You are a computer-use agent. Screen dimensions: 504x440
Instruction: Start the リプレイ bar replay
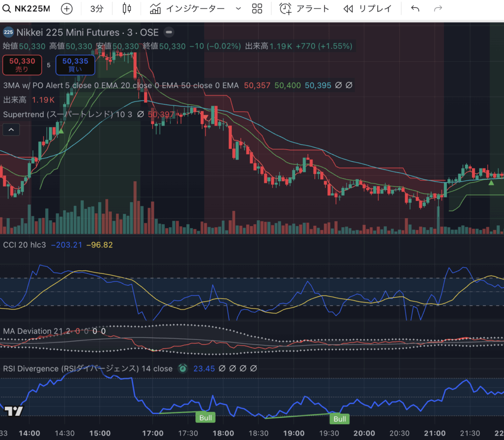pos(367,9)
